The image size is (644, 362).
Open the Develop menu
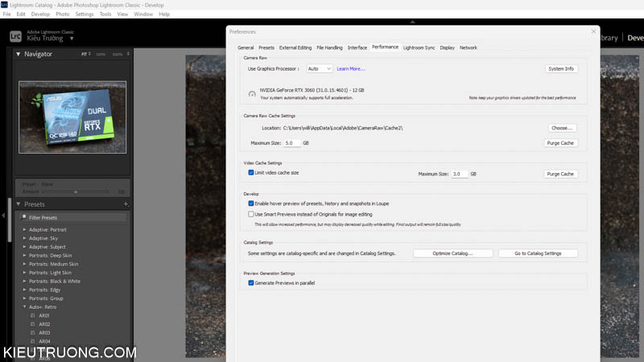[40, 14]
